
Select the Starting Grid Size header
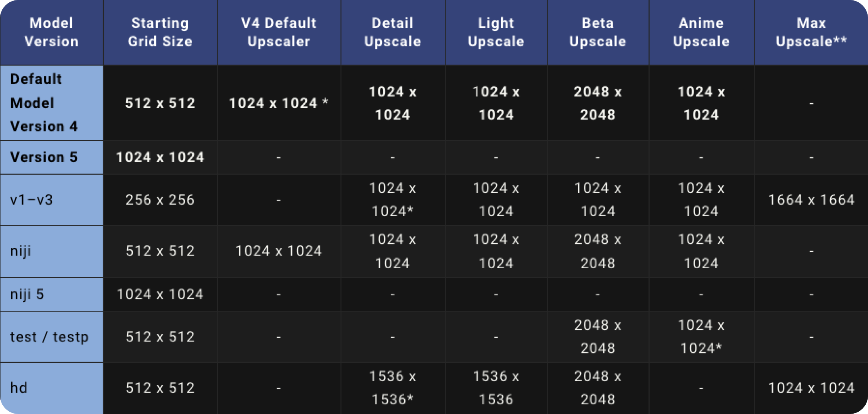(160, 32)
